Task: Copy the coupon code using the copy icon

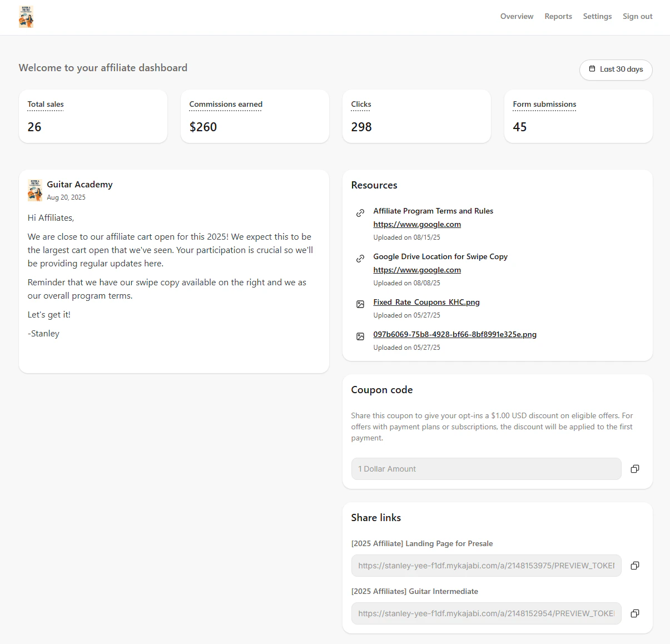Action: pyautogui.click(x=634, y=469)
